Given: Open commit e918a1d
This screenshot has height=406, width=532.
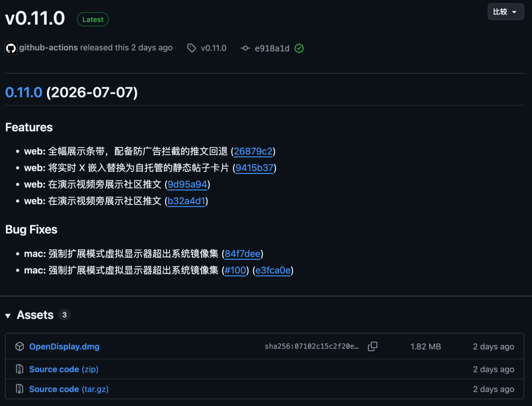Looking at the screenshot, I should point(272,48).
